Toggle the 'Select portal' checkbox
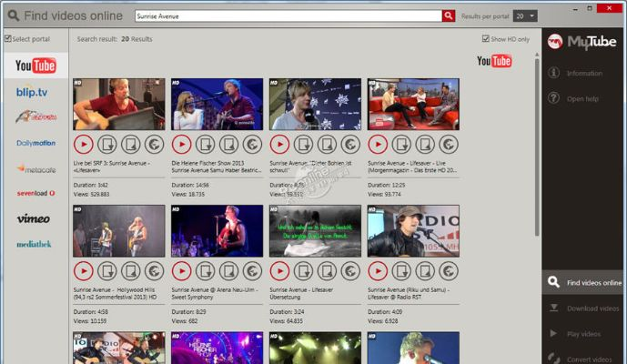Viewport: 627px width, 364px height. (8, 39)
